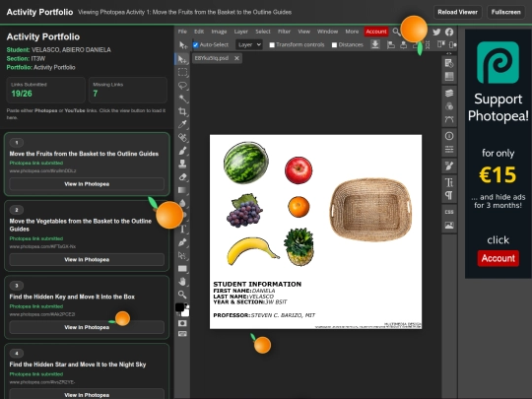Select the Gradient tool

(x=182, y=190)
